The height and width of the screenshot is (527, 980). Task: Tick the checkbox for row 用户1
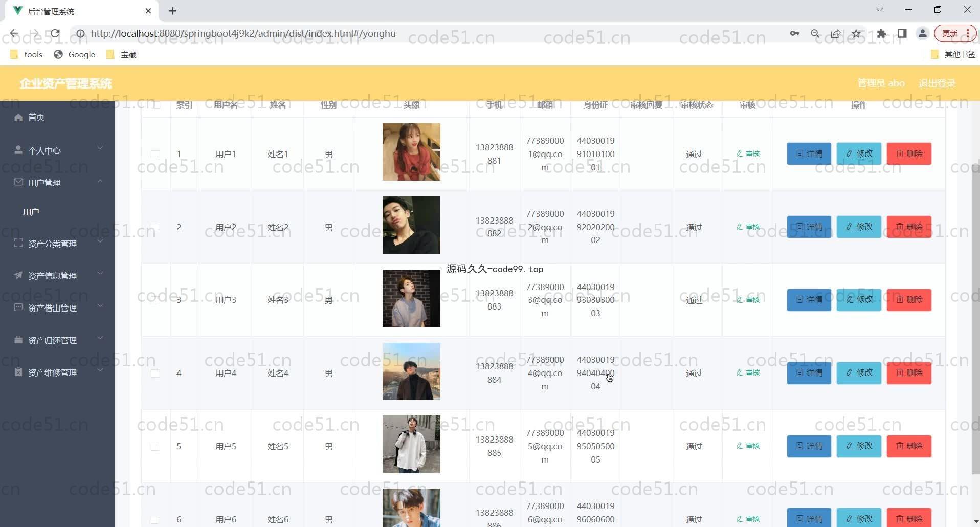[x=155, y=154]
